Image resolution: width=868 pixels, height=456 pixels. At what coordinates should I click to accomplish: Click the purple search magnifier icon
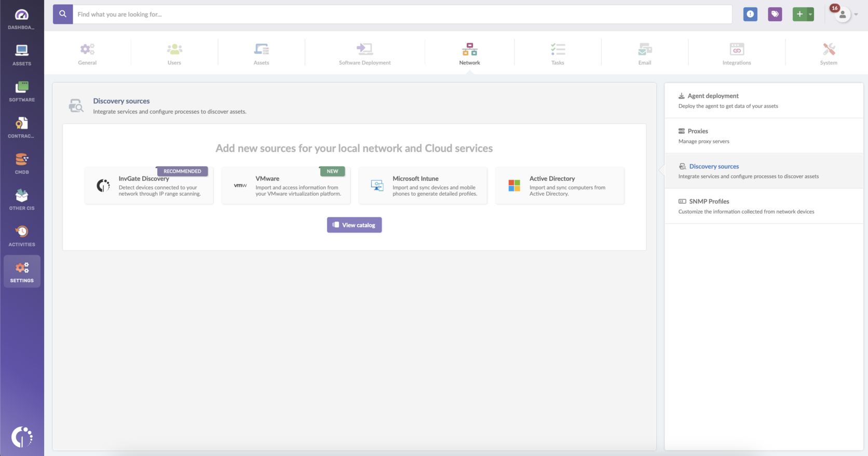[x=63, y=15]
